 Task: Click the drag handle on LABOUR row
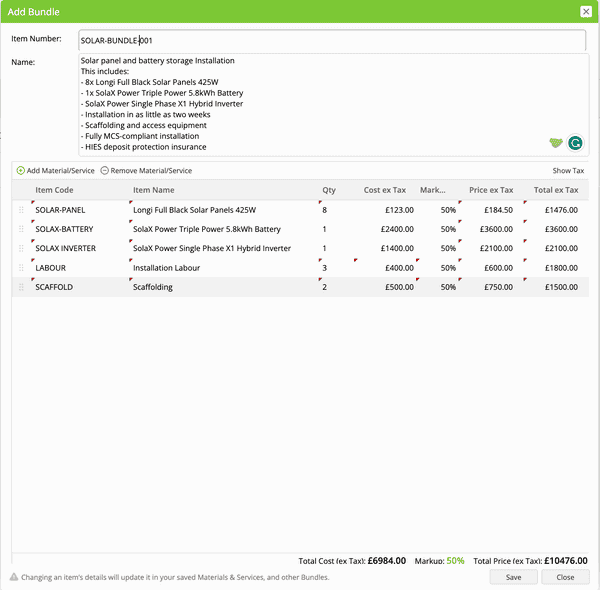[21, 268]
